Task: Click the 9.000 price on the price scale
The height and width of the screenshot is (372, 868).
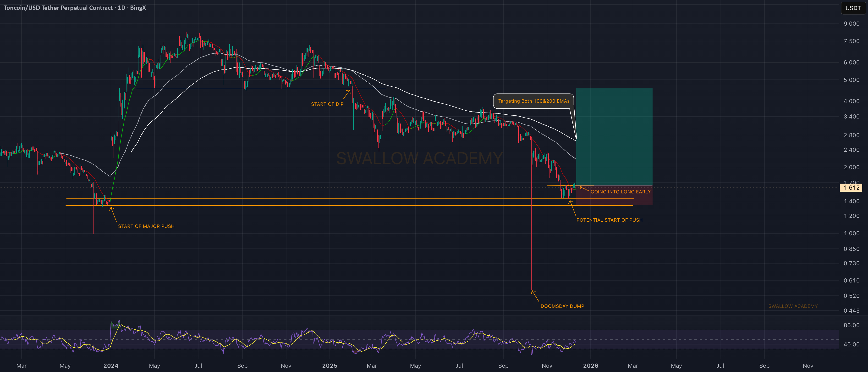Action: point(851,24)
